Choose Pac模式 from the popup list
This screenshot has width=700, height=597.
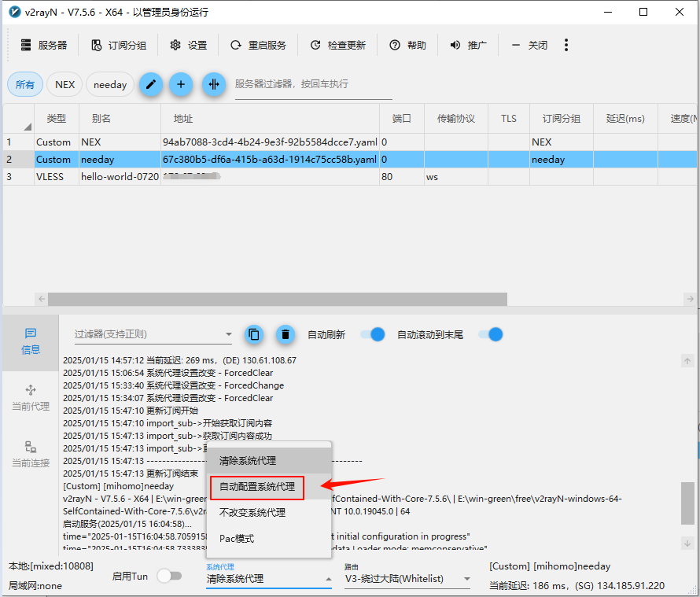(237, 539)
